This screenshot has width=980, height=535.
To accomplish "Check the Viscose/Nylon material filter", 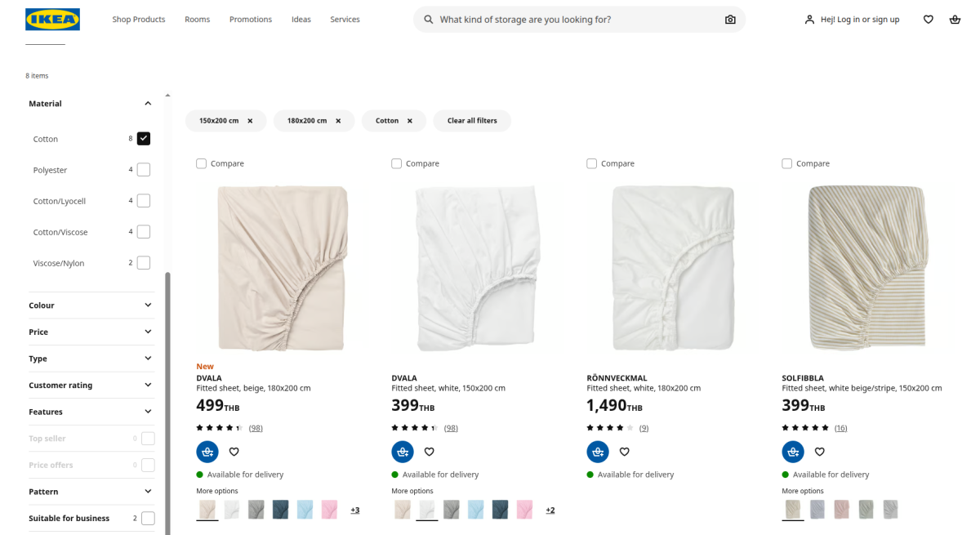I will pos(144,263).
